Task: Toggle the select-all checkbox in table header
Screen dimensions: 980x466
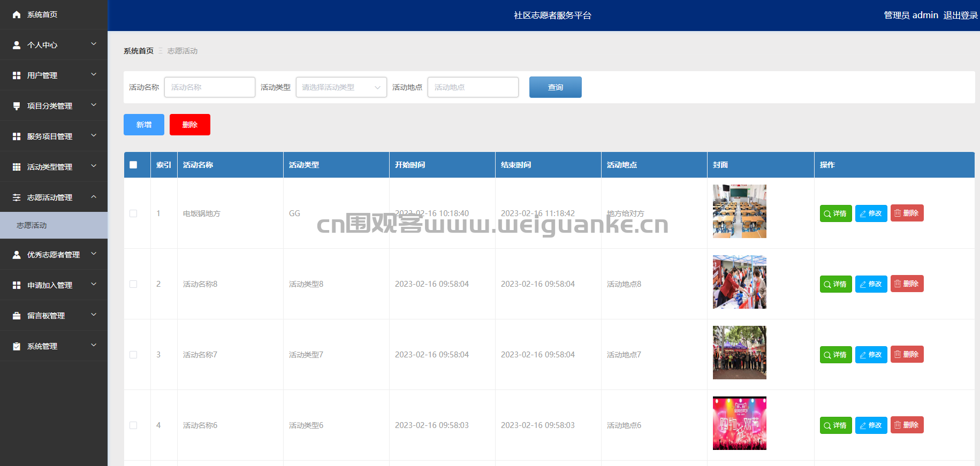Action: pos(133,165)
